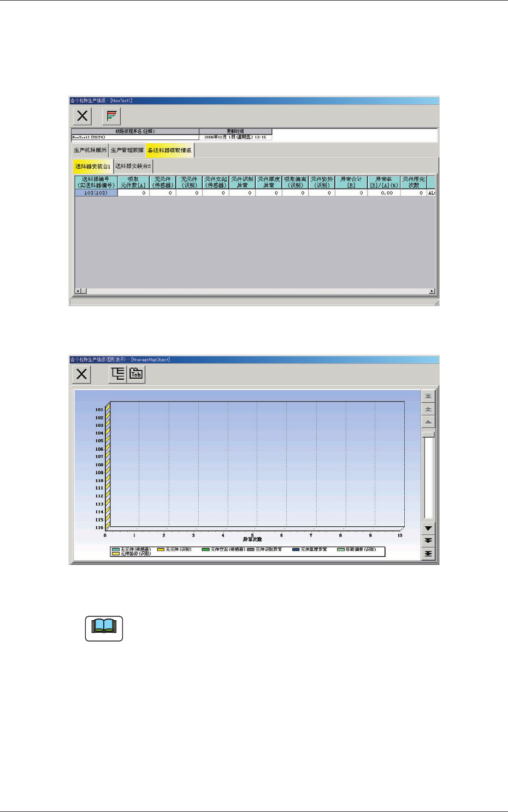Click the 元件厚度异常 column header
508x812 pixels.
(269, 183)
